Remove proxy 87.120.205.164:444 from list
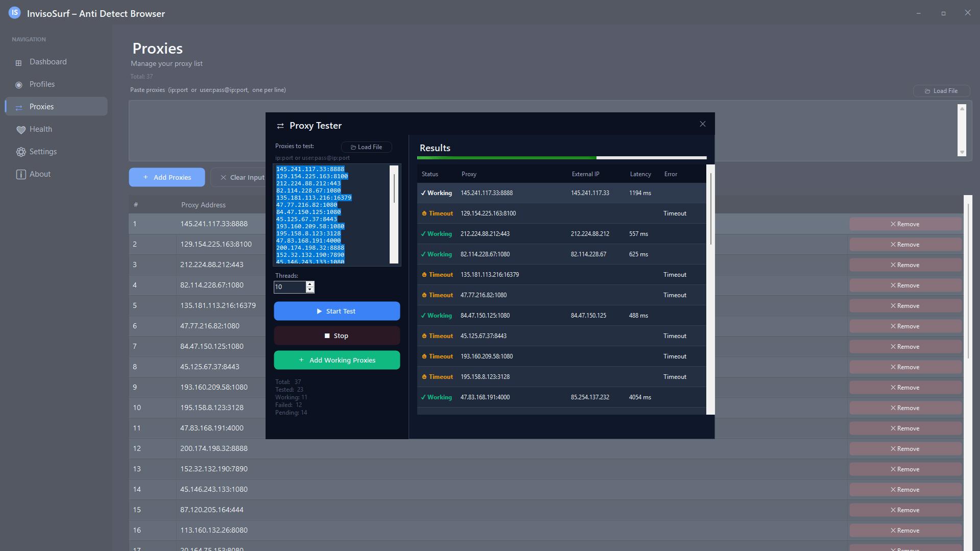The image size is (980, 551). coord(905,510)
